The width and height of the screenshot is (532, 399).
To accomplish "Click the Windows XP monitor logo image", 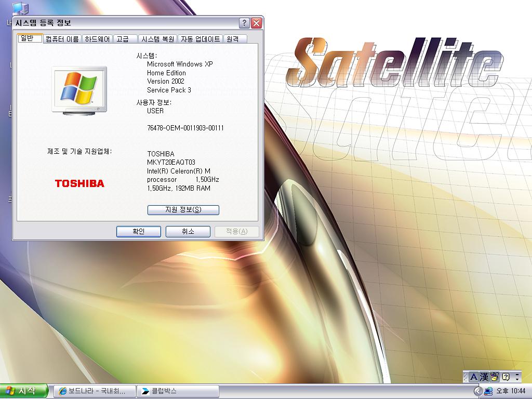I will pyautogui.click(x=79, y=90).
